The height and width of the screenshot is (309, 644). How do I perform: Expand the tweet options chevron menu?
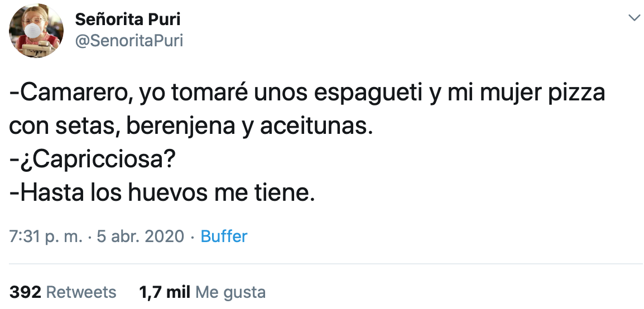(x=634, y=18)
